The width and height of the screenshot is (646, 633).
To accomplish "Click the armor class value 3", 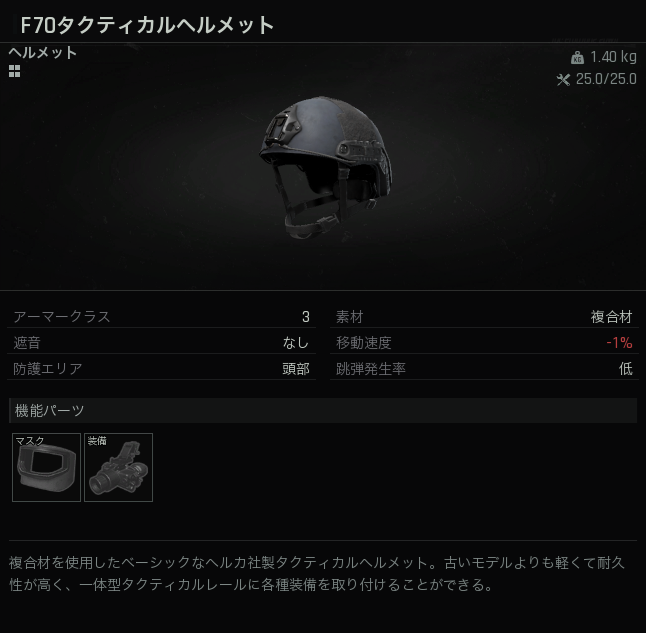I will [x=305, y=316].
